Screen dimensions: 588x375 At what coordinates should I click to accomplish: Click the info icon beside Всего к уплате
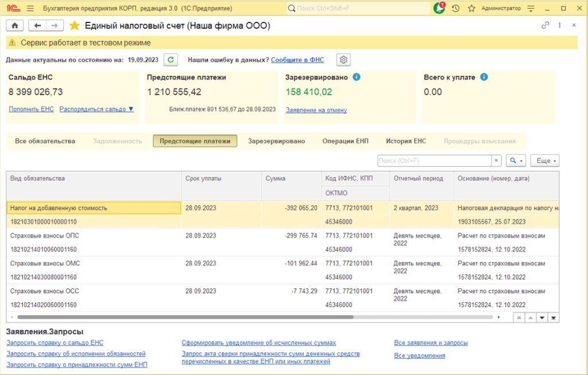coord(483,77)
